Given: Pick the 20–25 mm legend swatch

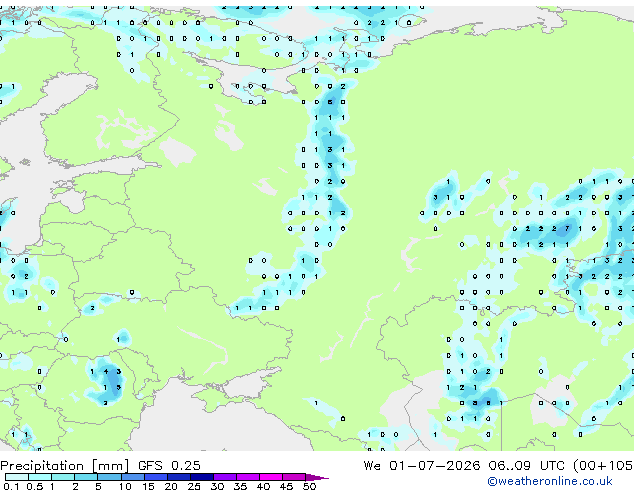Looking at the screenshot, I should click(178, 477).
